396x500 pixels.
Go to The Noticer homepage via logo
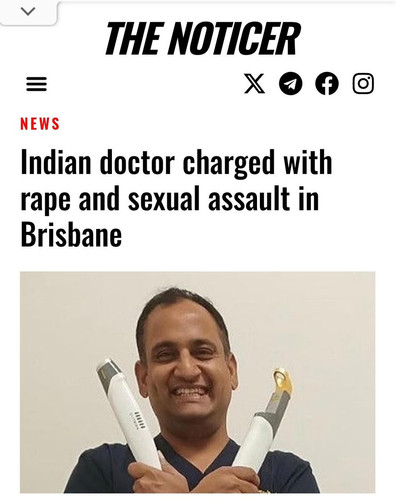click(x=202, y=38)
